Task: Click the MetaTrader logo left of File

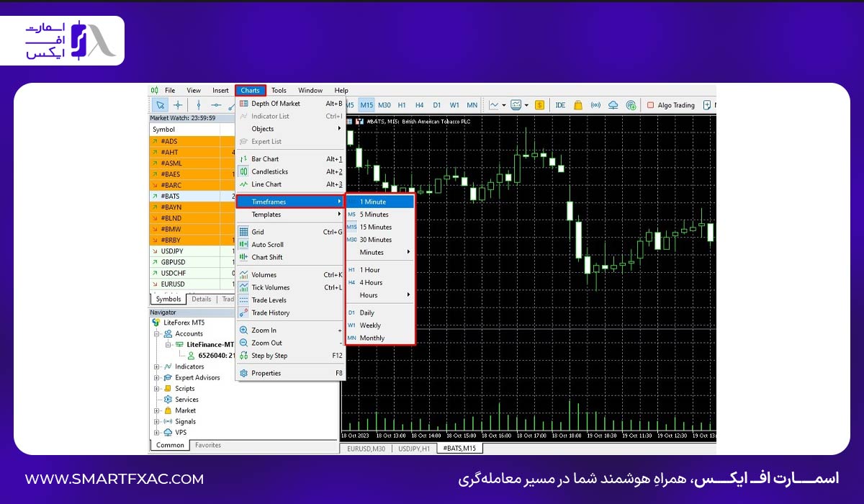Action: 155,90
